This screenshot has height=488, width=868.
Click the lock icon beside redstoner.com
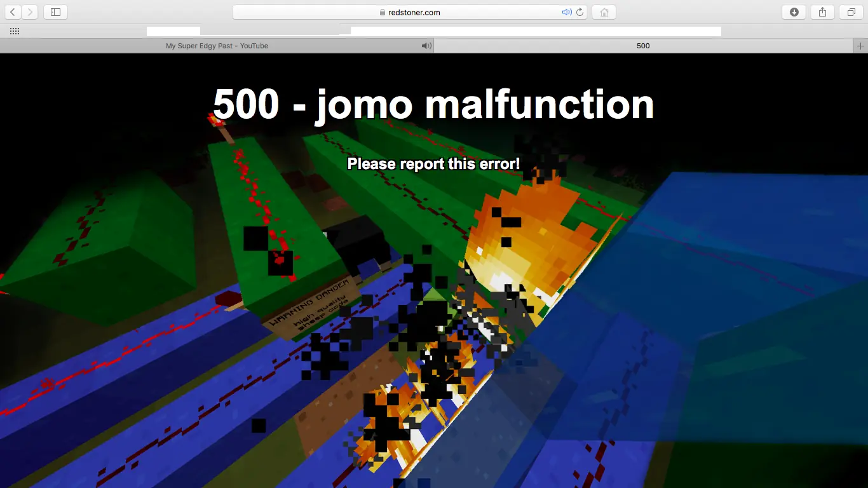[x=382, y=13]
